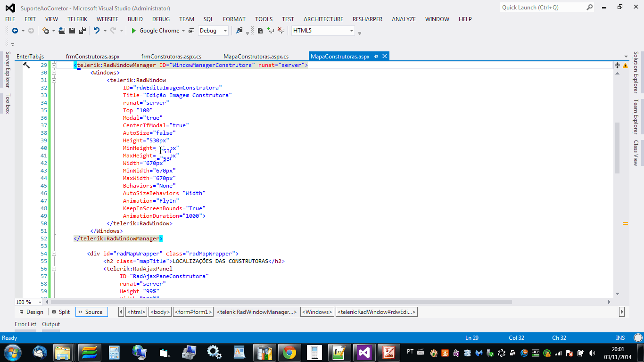Select the form#form1 breadcrumb tag
The image size is (644, 362).
click(193, 312)
